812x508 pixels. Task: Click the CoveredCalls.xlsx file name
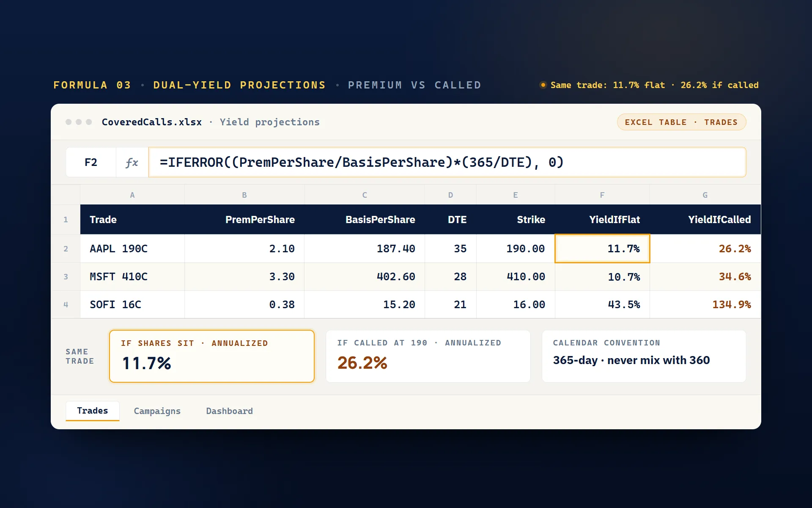(152, 122)
